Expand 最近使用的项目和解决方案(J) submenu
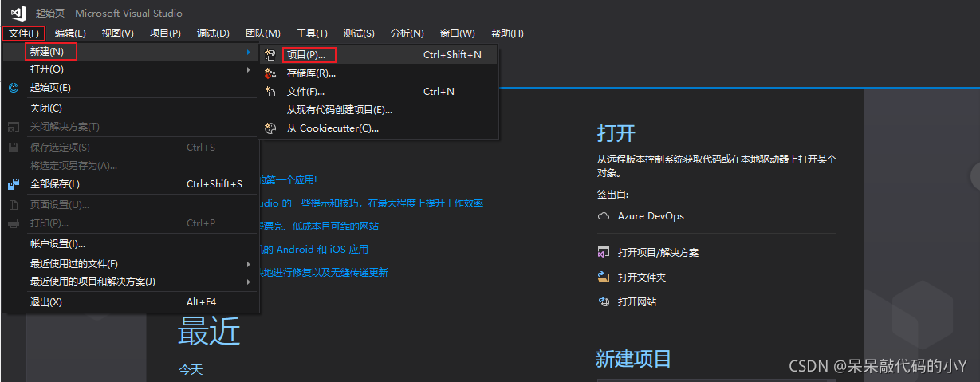Screen dimensions: 980x382 coord(131,282)
